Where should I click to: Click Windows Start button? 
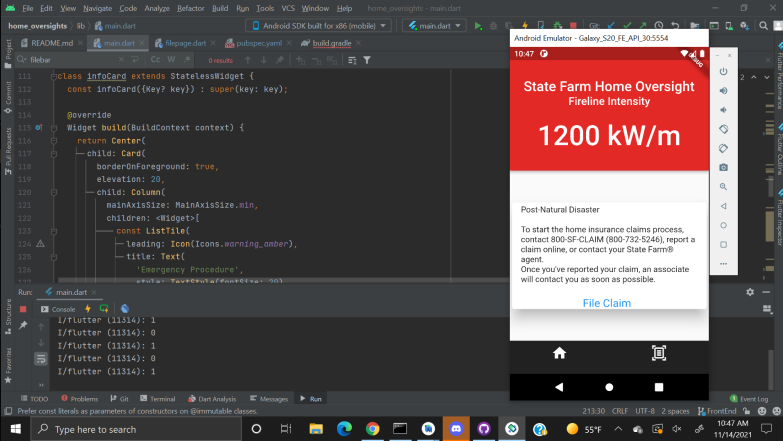[15, 429]
